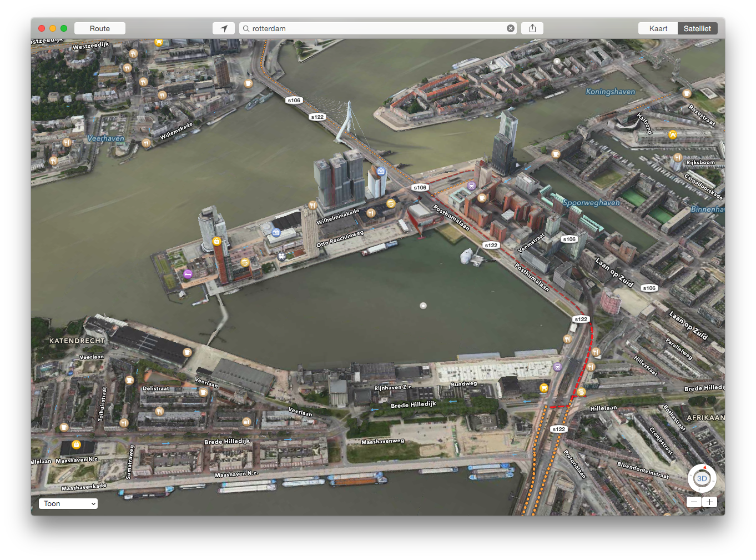Image resolution: width=756 pixels, height=560 pixels.
Task: Select the shopping bag icon on the pier tower
Action: point(216,241)
